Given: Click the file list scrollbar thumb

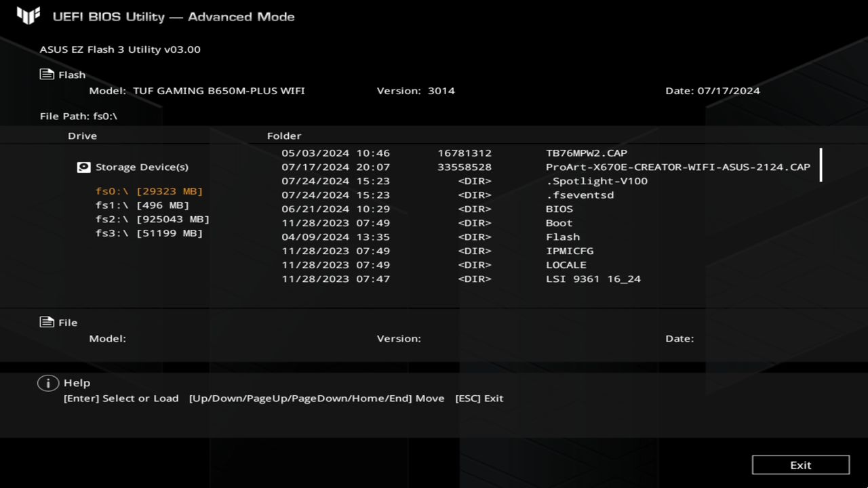Looking at the screenshot, I should click(x=821, y=165).
